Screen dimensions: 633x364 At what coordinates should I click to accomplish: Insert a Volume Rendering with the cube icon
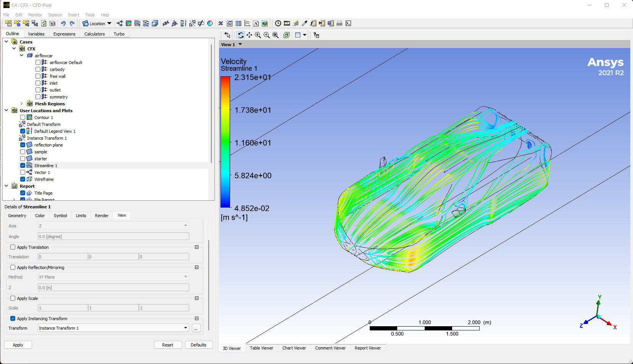tap(155, 23)
